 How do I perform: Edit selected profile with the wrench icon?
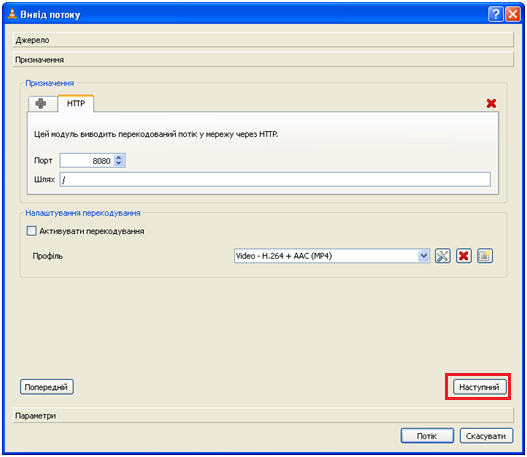click(x=442, y=256)
